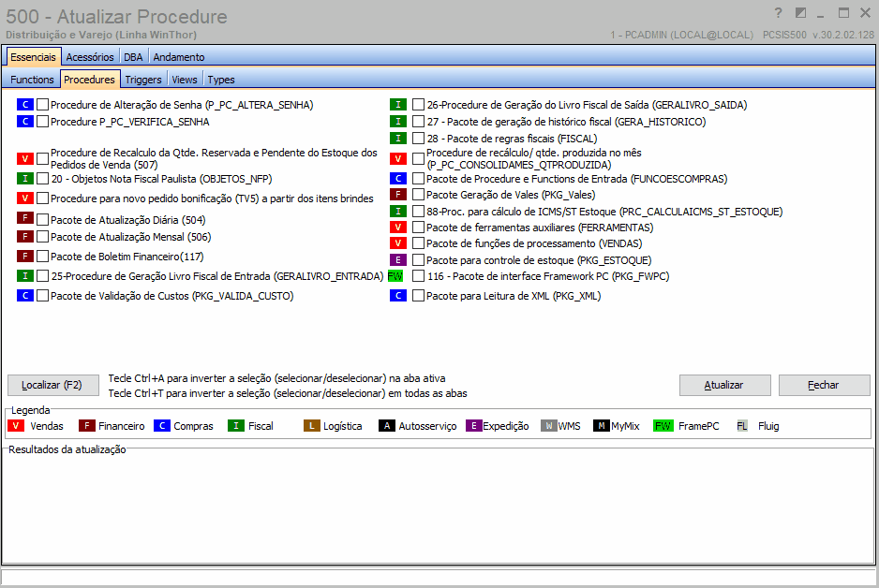Open the Views sub-tab
The image size is (879, 588).
point(185,80)
